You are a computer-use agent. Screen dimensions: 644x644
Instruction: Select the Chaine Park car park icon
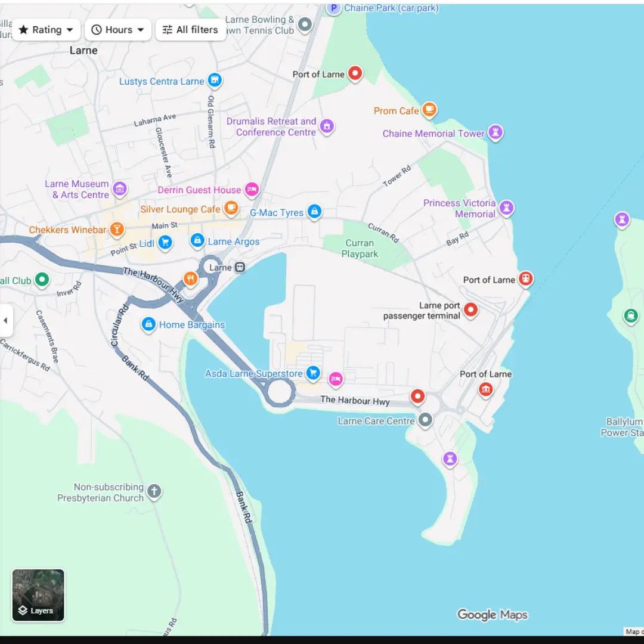coord(333,8)
